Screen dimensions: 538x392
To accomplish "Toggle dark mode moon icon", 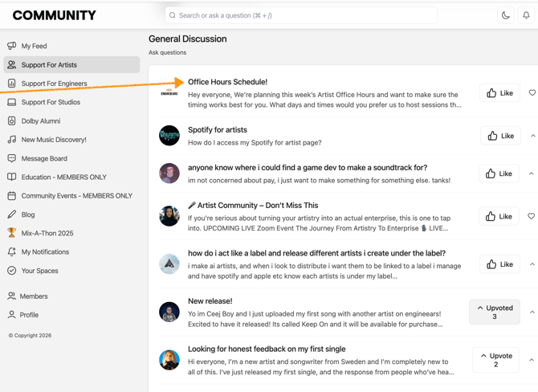I will click(505, 15).
